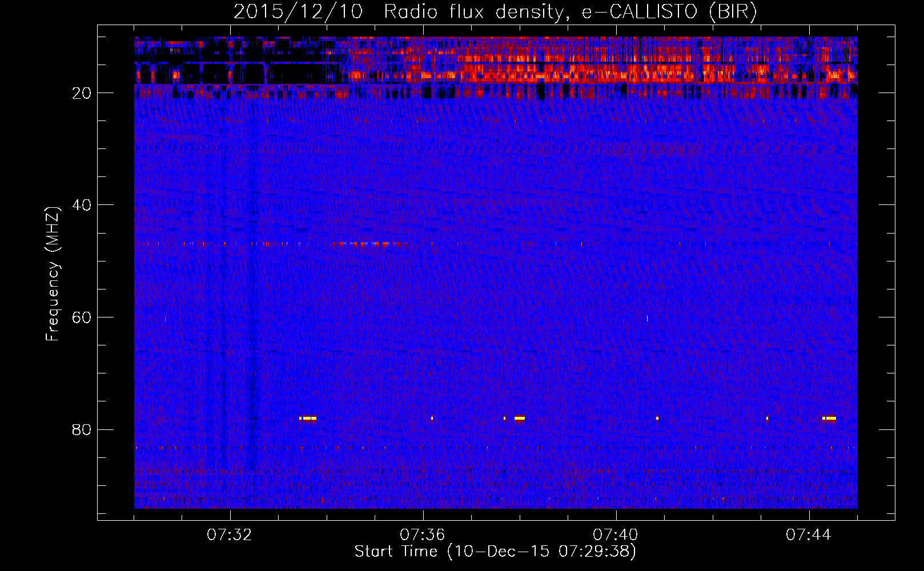
Task: Click the 07:32 time tick label
Action: pos(230,535)
